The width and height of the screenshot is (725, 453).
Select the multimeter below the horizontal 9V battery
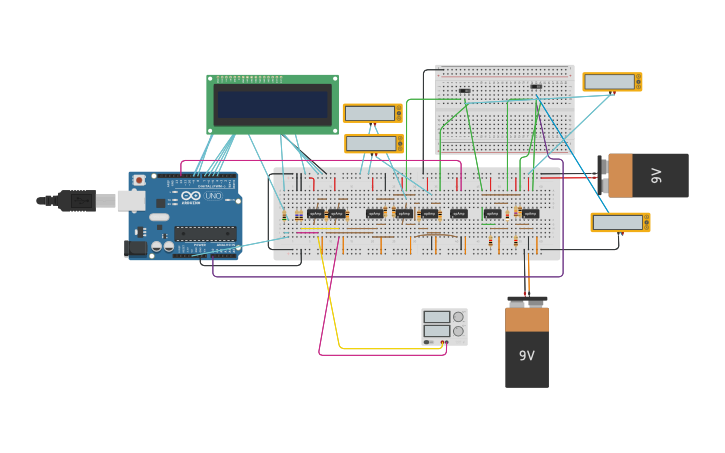tap(619, 222)
